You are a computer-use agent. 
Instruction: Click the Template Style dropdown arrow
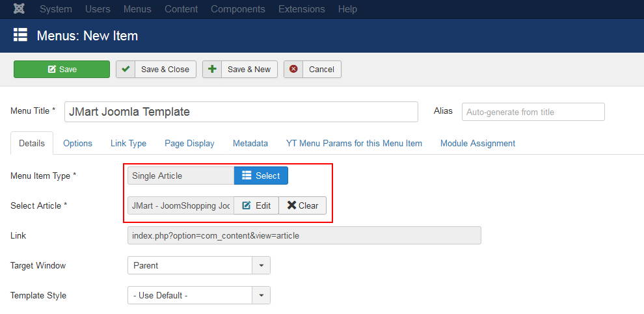pyautogui.click(x=262, y=295)
